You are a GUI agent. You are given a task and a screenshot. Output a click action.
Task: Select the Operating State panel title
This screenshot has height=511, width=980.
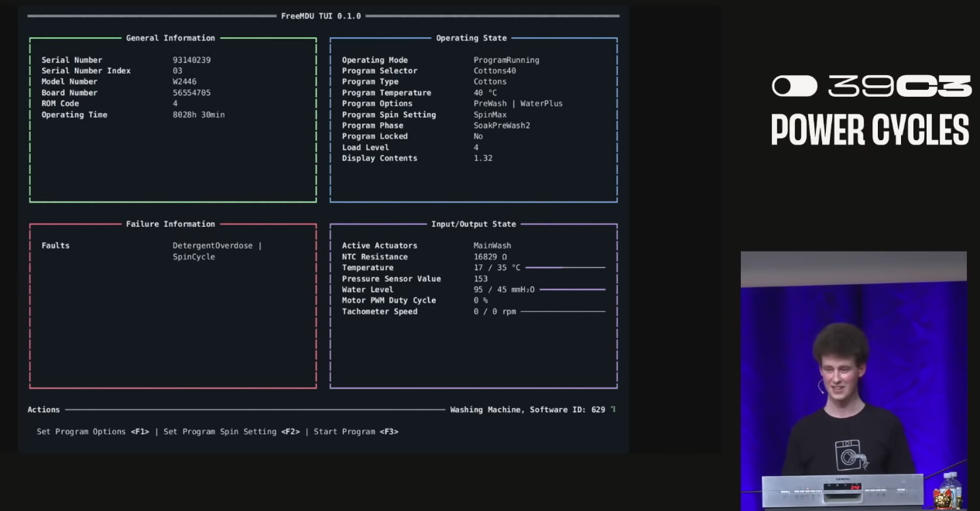click(471, 38)
